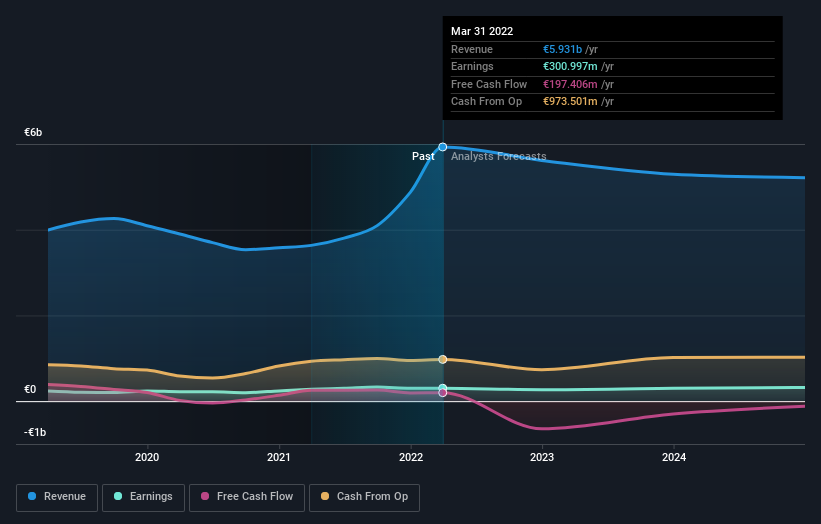Click the €6b y-axis label
The height and width of the screenshot is (524, 821).
[33, 132]
